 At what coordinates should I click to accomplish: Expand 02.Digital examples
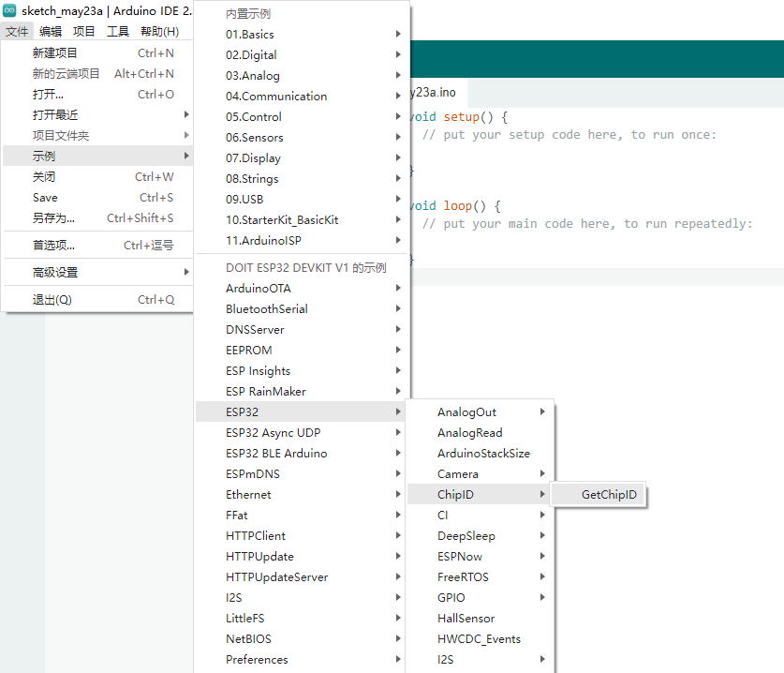tap(302, 54)
